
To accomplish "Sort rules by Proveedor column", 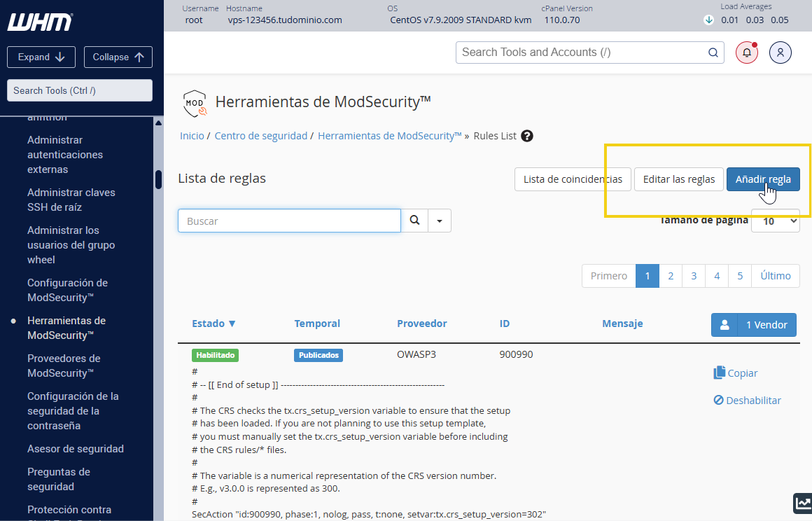I will coord(422,324).
